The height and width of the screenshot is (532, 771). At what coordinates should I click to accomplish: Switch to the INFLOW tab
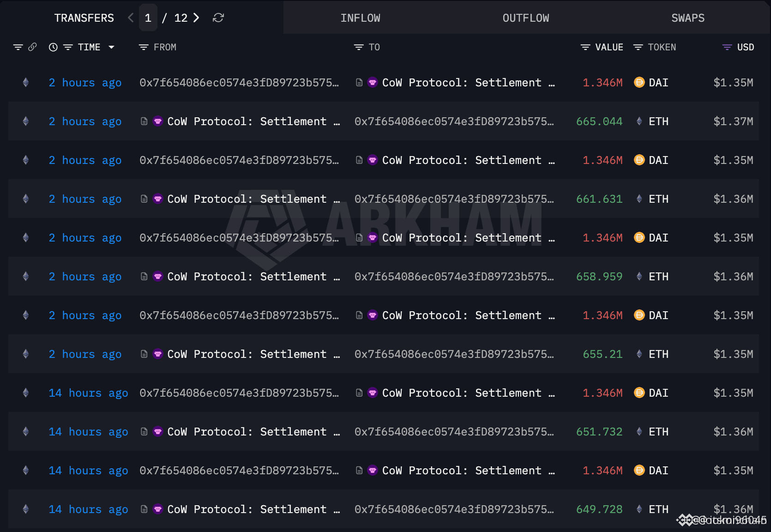[361, 18]
